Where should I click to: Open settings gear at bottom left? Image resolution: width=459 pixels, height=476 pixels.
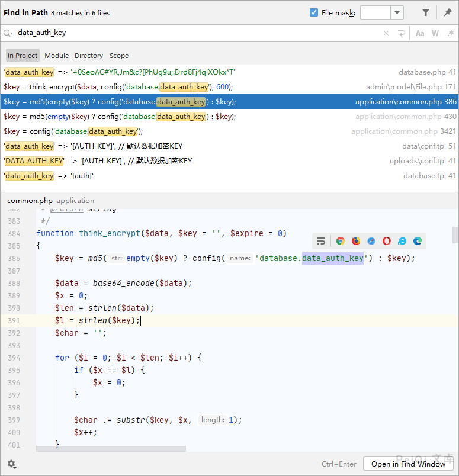click(11, 464)
